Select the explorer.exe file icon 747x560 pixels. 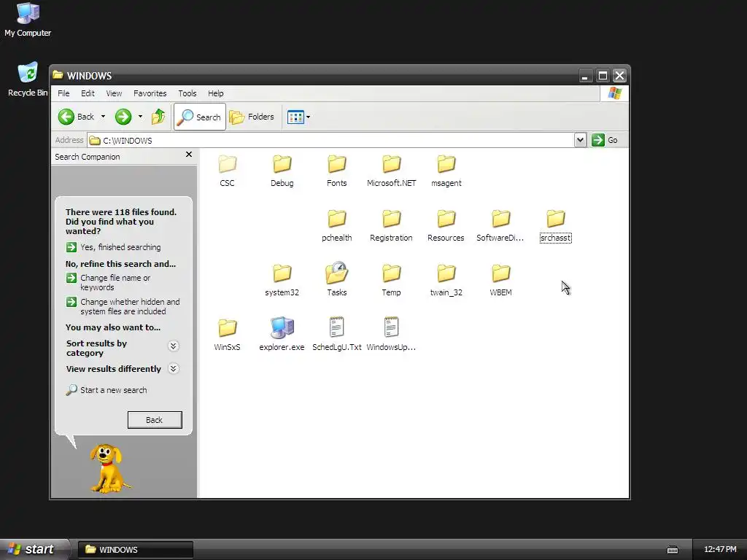click(282, 327)
